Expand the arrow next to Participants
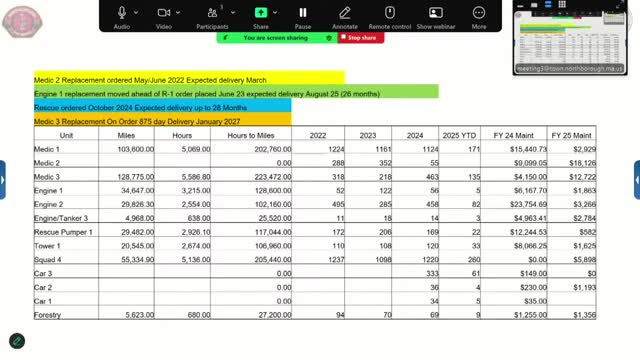The image size is (640, 360). coord(233,13)
